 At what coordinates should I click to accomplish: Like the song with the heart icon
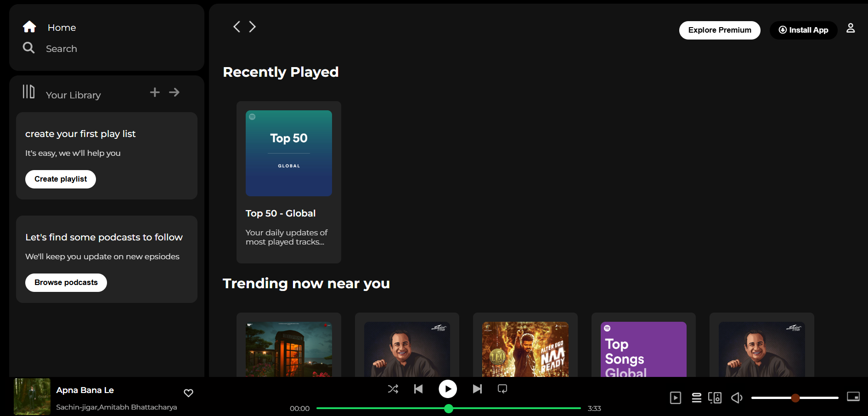[188, 393]
